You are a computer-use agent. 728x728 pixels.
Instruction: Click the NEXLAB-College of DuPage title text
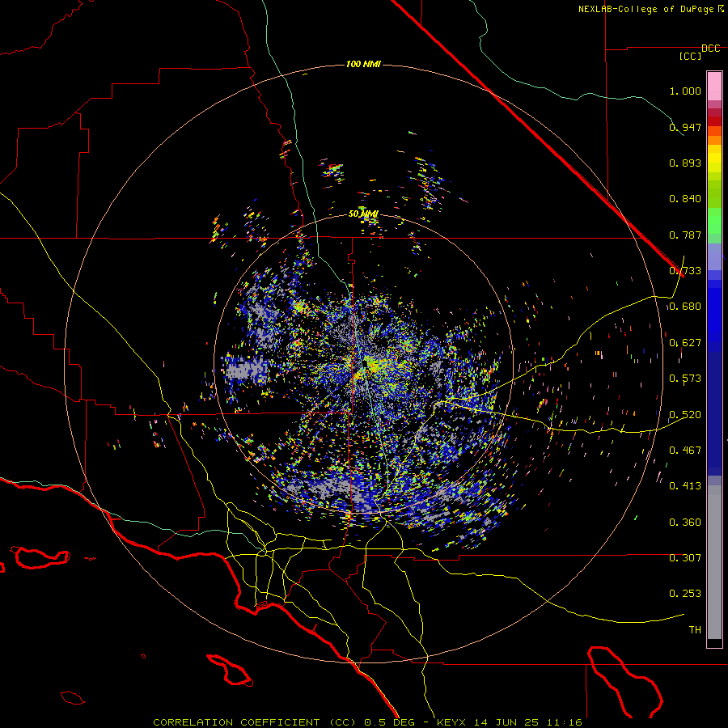647,9
